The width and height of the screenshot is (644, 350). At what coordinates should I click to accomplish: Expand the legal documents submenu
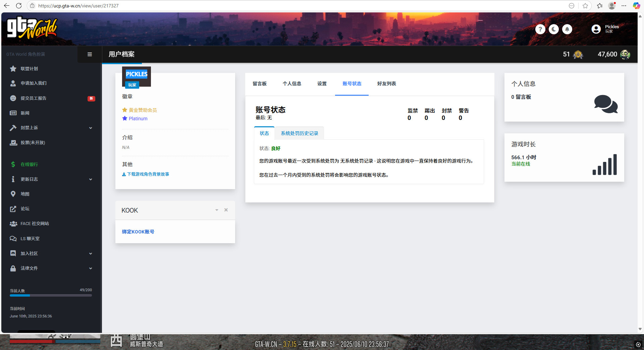tap(91, 268)
